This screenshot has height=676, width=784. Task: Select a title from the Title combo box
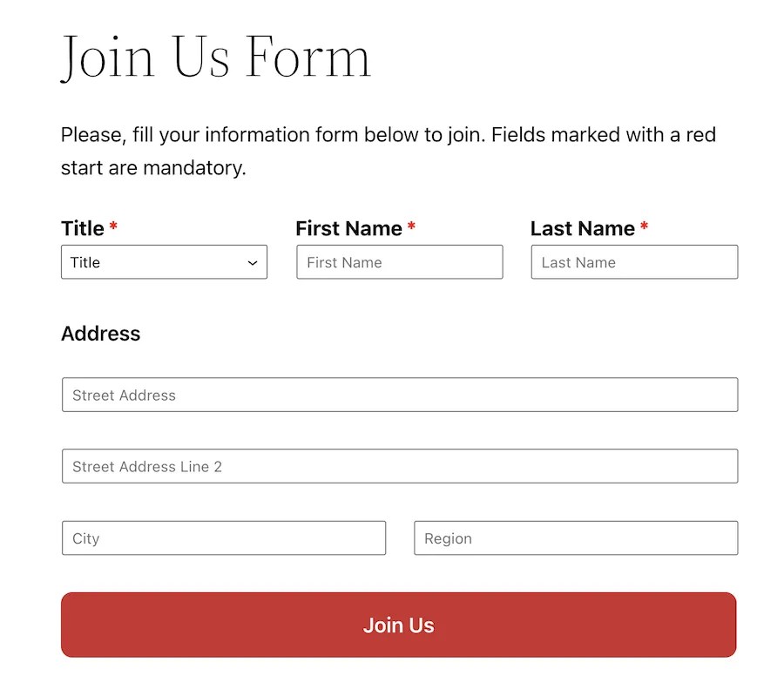164,262
